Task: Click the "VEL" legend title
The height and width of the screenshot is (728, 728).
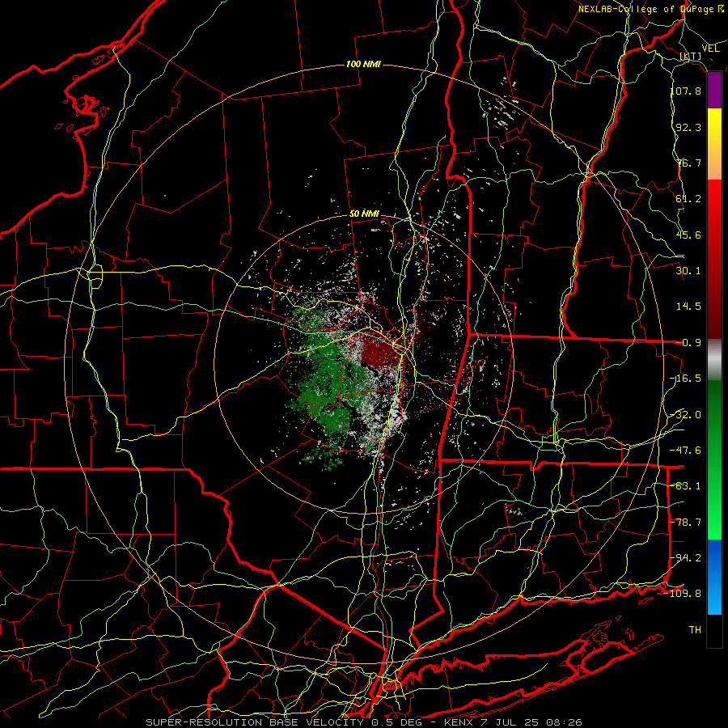Action: point(711,49)
